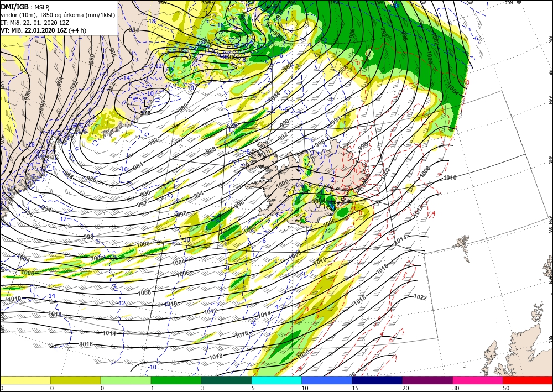This screenshot has height=392, width=553.
Task: Click the navy legend color segment
Action: 377,380
